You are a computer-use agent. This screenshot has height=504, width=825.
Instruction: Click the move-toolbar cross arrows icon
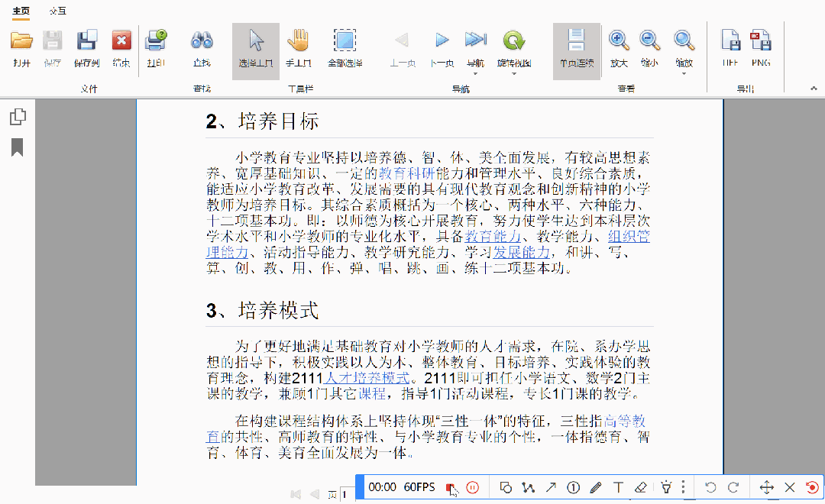coord(767,488)
